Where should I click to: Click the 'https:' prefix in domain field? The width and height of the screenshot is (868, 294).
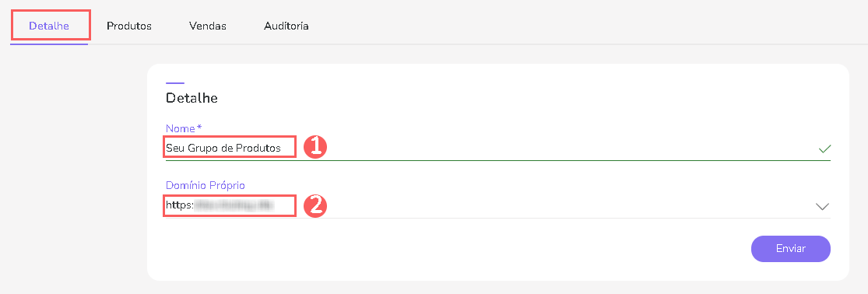click(x=180, y=205)
